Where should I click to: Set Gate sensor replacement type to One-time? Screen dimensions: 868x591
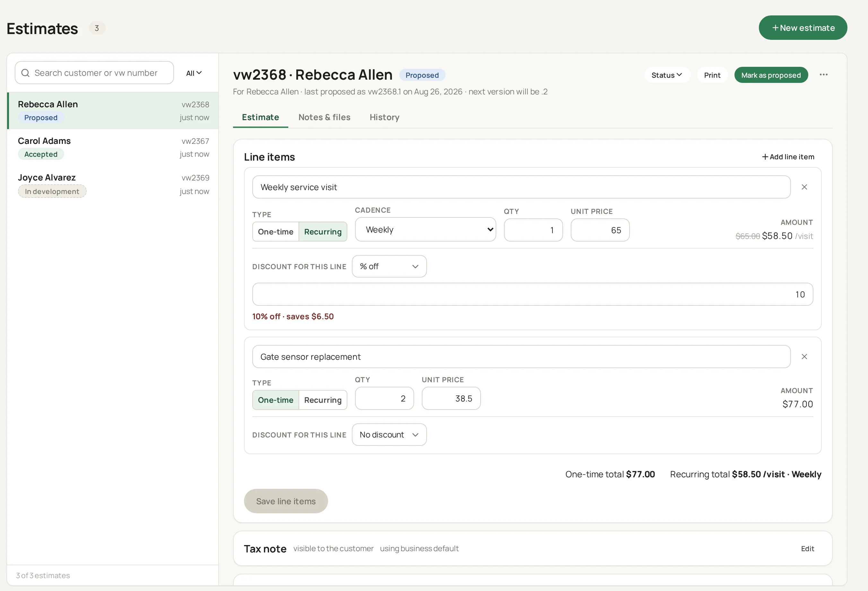pyautogui.click(x=276, y=400)
